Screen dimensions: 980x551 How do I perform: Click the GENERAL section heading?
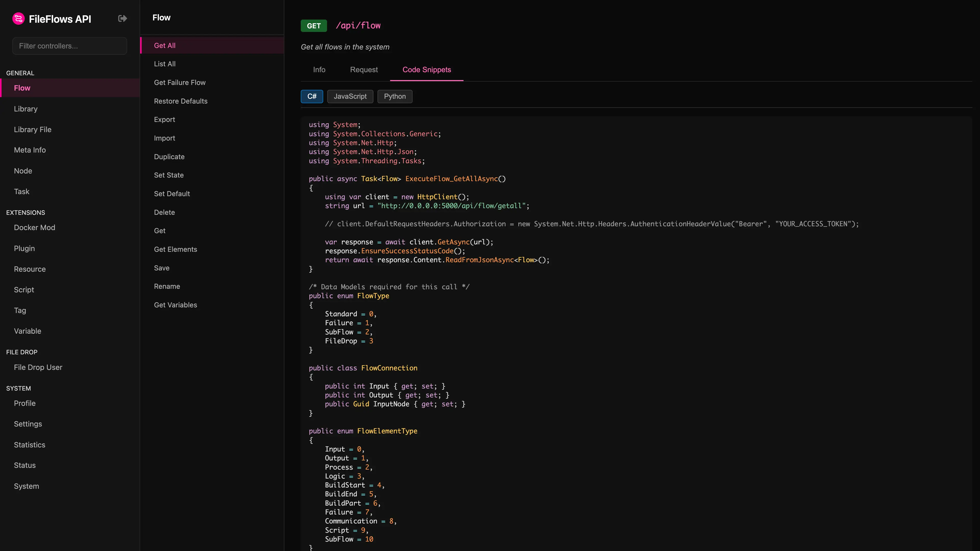20,73
